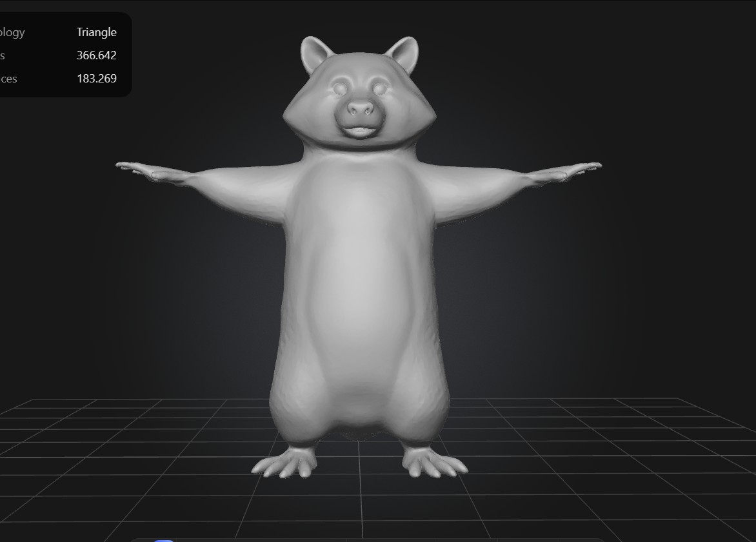Image resolution: width=756 pixels, height=542 pixels.
Task: Select the 183.269 vertices count
Action: tap(96, 79)
